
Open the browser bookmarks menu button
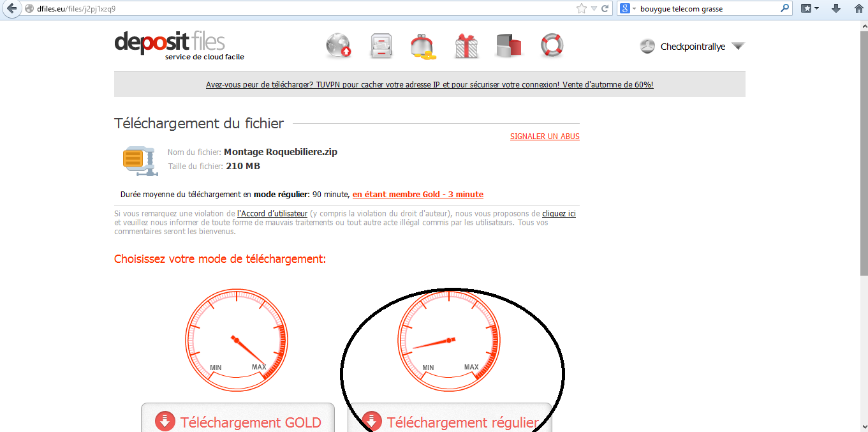[x=809, y=9]
